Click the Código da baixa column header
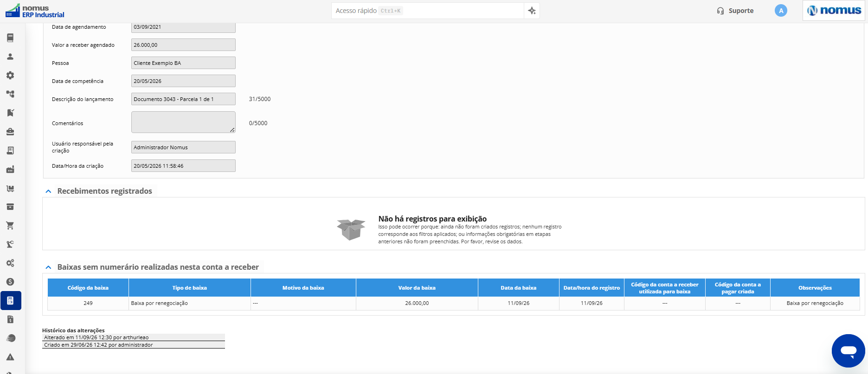The image size is (868, 374). tap(88, 288)
